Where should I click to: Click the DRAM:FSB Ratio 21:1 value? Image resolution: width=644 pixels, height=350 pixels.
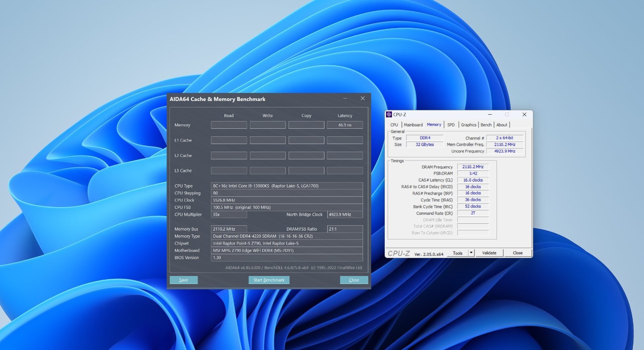coord(345,229)
